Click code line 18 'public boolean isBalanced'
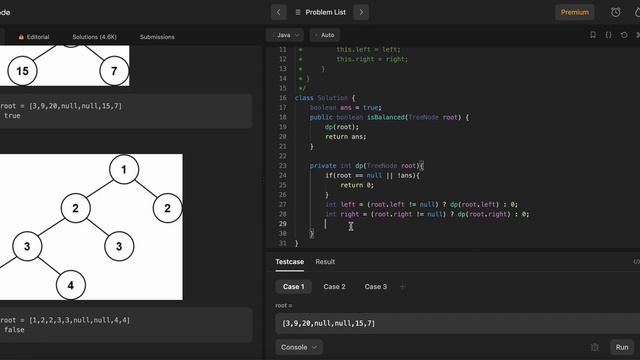The height and width of the screenshot is (360, 640). [389, 117]
